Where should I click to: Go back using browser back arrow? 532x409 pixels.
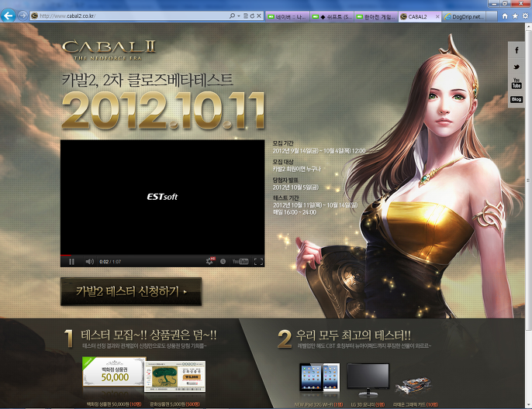pyautogui.click(x=8, y=15)
